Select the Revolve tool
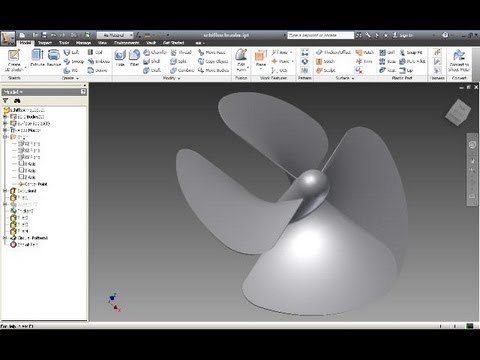The width and height of the screenshot is (480, 360). pos(54,57)
